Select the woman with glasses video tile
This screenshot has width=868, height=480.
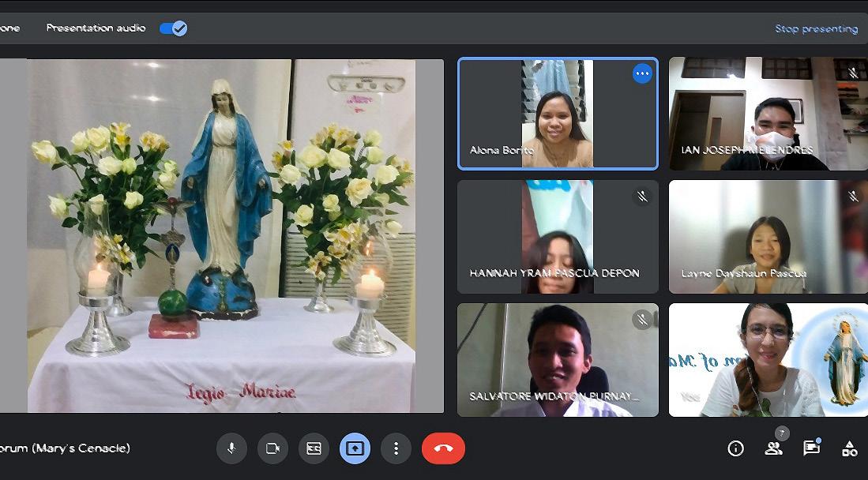(768, 360)
